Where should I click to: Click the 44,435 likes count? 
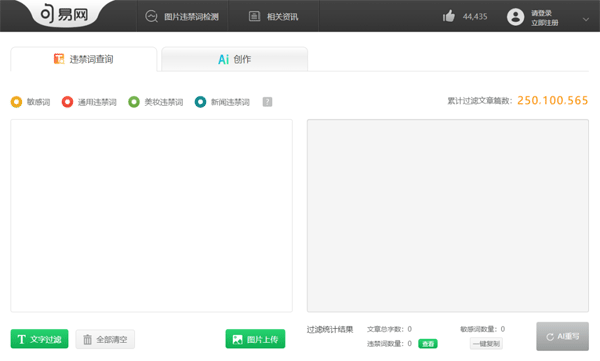[x=475, y=16]
